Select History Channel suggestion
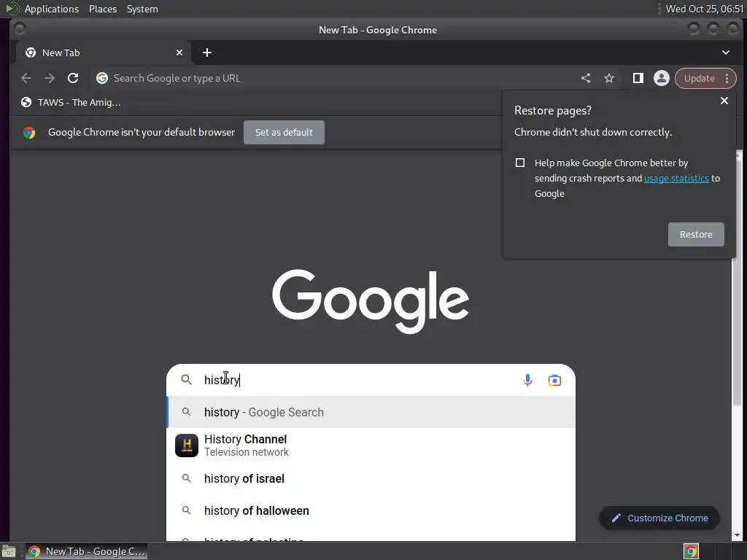 coord(371,446)
